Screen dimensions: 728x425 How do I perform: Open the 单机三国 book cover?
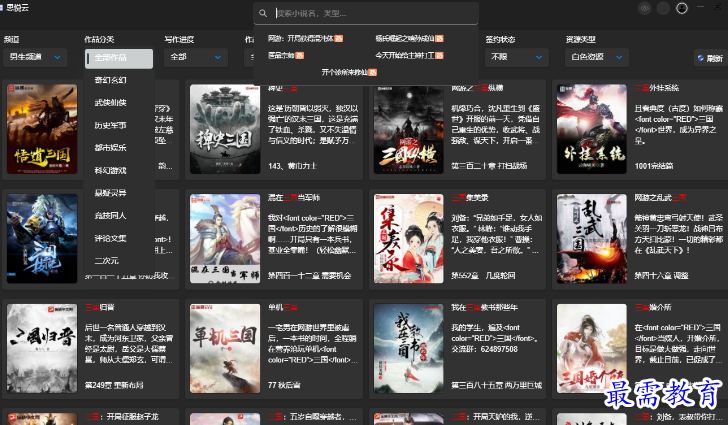coord(225,348)
